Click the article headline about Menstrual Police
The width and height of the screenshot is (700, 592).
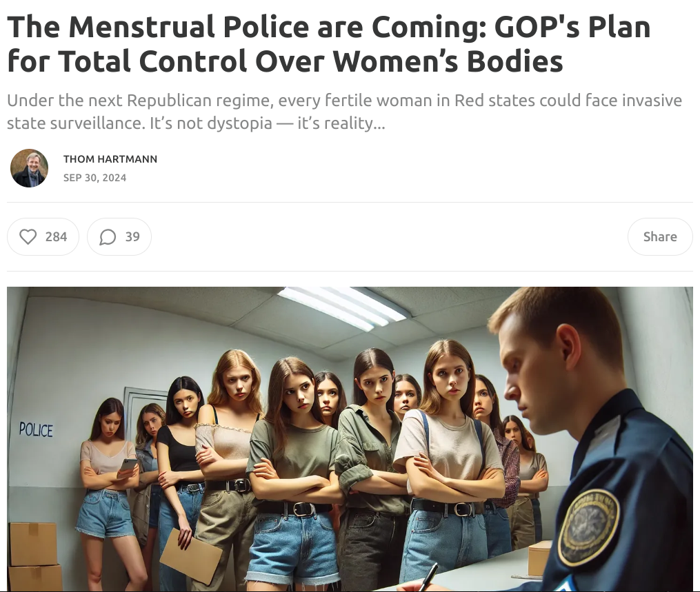coord(329,43)
